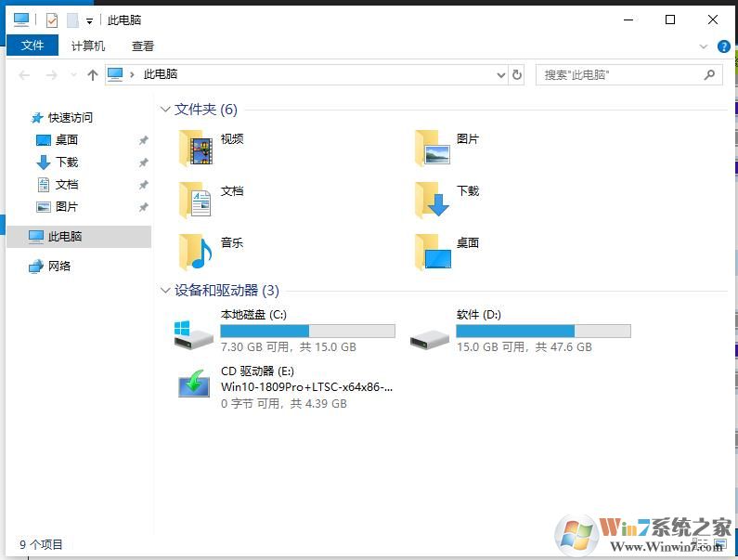Select the 软件 (D:) drive icon
Viewport: 738px width, 560px height.
tap(429, 339)
